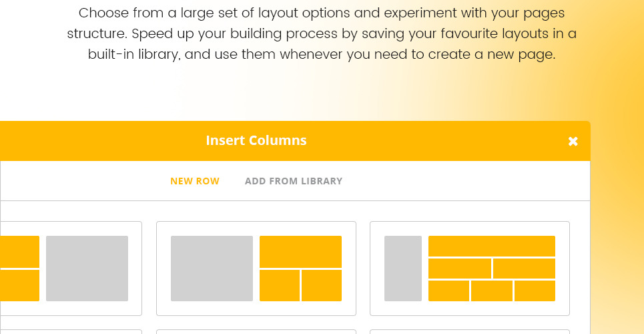The width and height of the screenshot is (644, 334).
Task: Click the layout options description paragraph
Action: (x=322, y=33)
